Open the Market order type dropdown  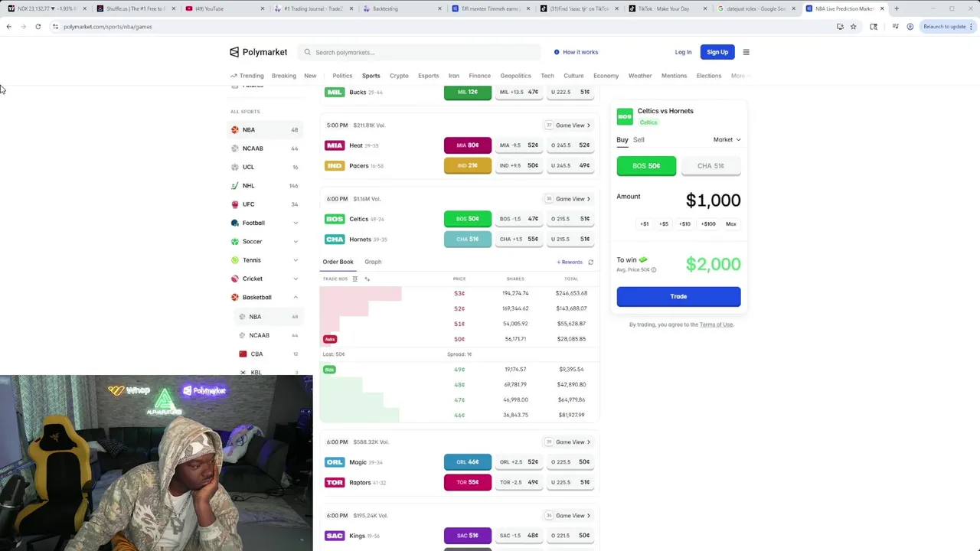(727, 139)
